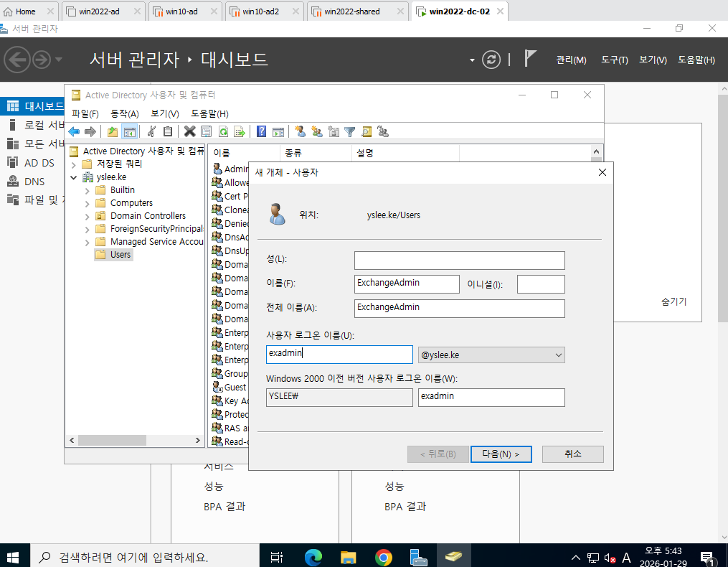Image resolution: width=728 pixels, height=567 pixels.
Task: Click the Home tab
Action: click(x=28, y=11)
